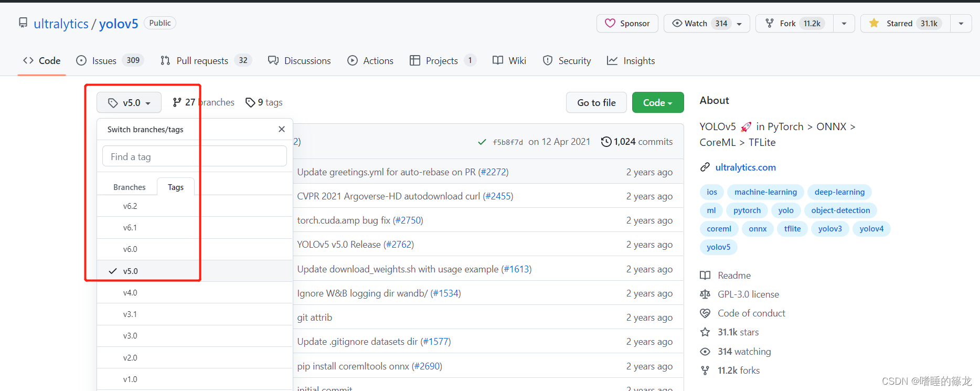
Task: Click the Find a tag input field
Action: [x=195, y=156]
